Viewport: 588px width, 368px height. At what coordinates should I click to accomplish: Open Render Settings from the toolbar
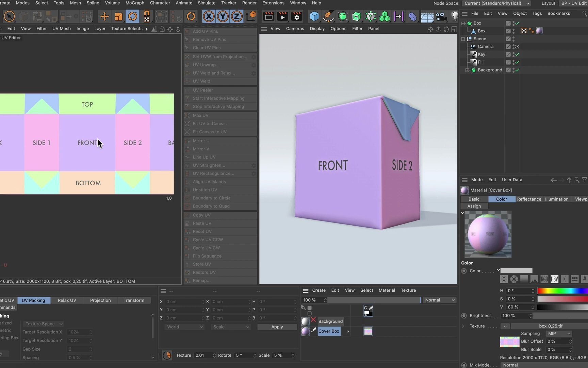[296, 16]
